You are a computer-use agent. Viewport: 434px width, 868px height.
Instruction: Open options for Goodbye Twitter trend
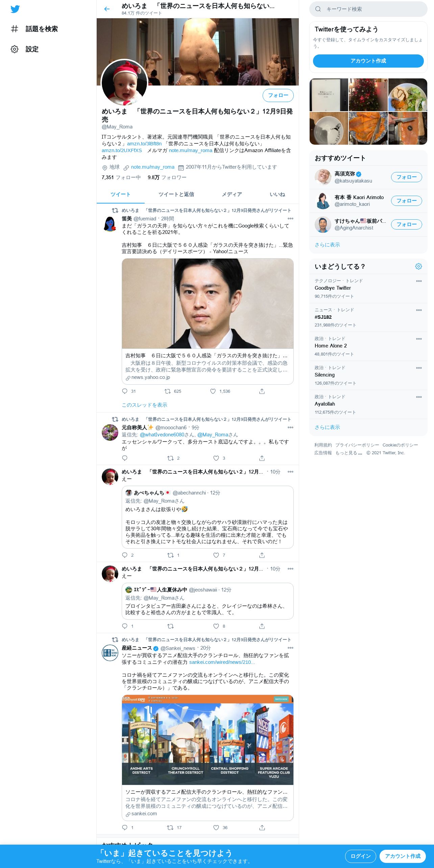(419, 281)
